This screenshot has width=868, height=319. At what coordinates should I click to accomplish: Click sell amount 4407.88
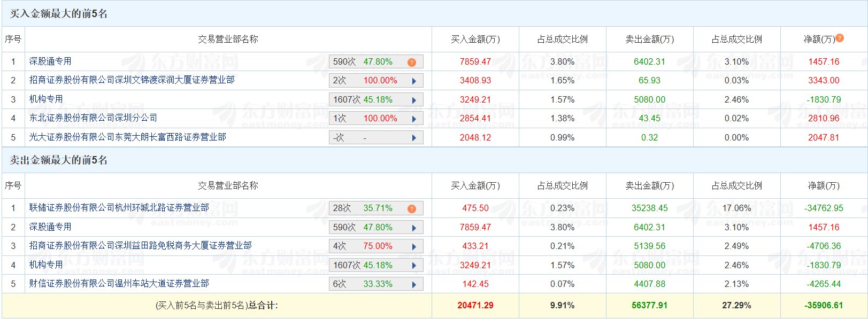tap(650, 284)
